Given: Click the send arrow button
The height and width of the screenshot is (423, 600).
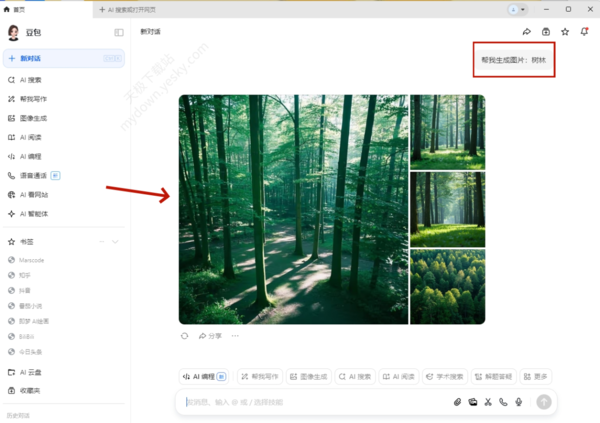Looking at the screenshot, I should point(544,402).
